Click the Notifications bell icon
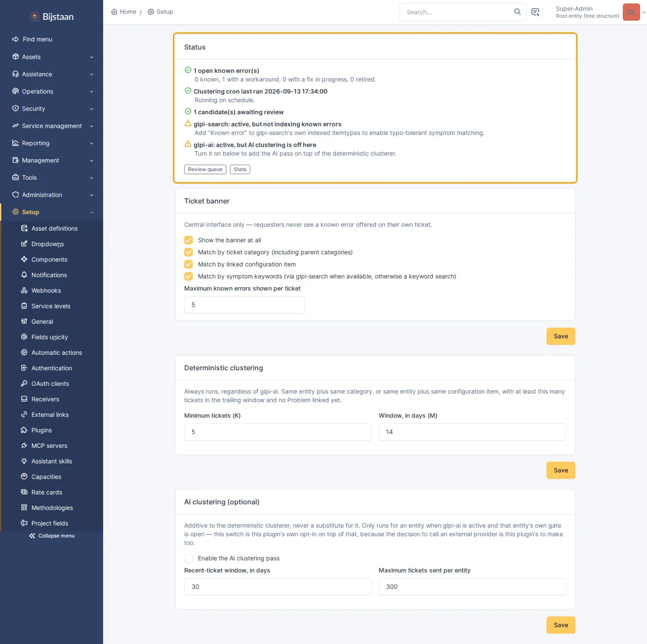The width and height of the screenshot is (647, 644). tap(24, 275)
